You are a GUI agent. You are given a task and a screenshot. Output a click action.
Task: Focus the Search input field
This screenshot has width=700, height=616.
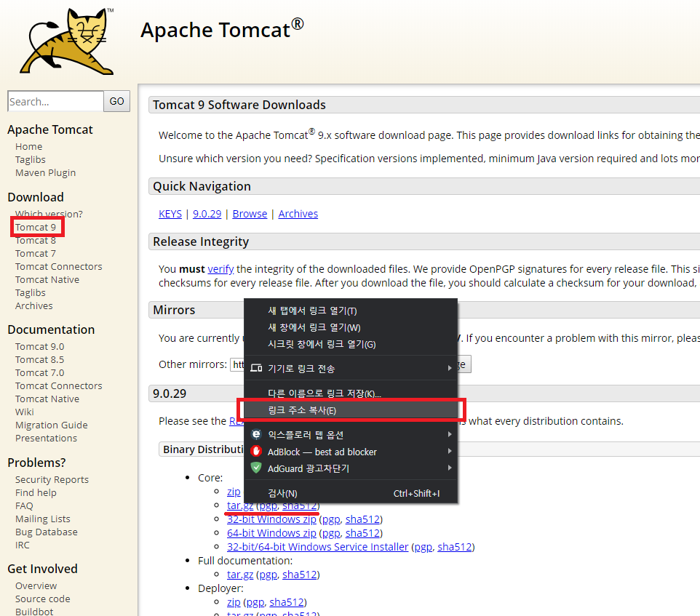pyautogui.click(x=56, y=101)
